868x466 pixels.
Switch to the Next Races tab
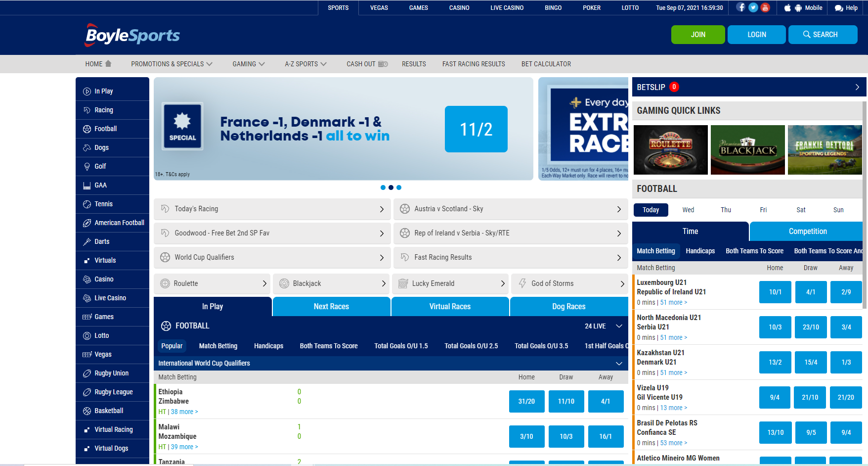tap(331, 306)
